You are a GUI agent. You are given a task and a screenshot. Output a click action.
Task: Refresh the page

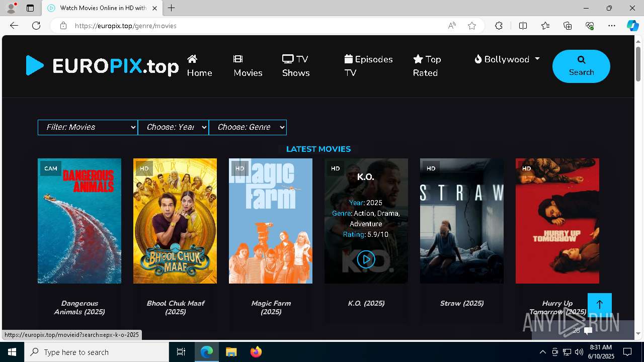pos(36,26)
